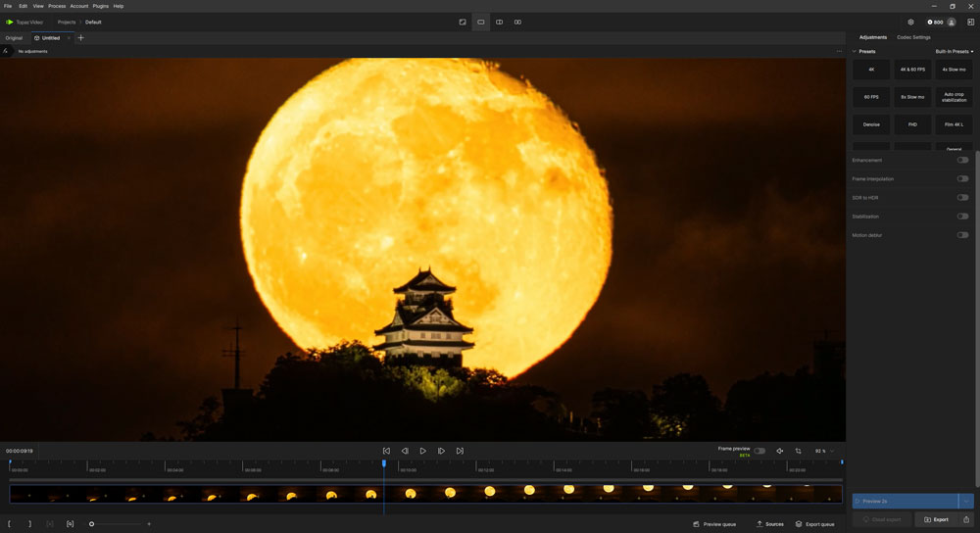Jump to the first frame of the video
The image size is (980, 533).
(386, 451)
